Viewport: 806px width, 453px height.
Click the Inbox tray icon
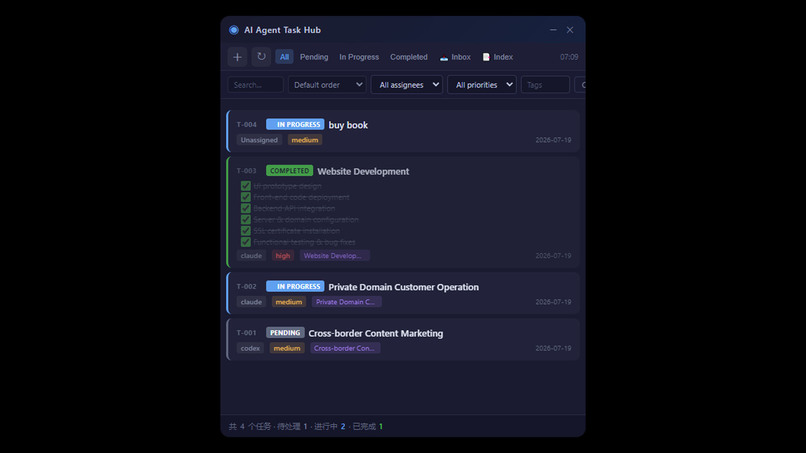pos(444,57)
